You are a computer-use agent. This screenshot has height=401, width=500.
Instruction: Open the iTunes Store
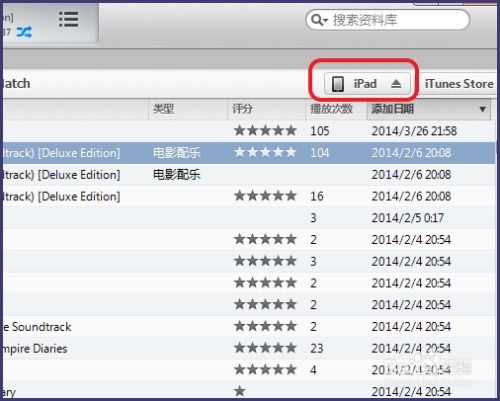(459, 84)
